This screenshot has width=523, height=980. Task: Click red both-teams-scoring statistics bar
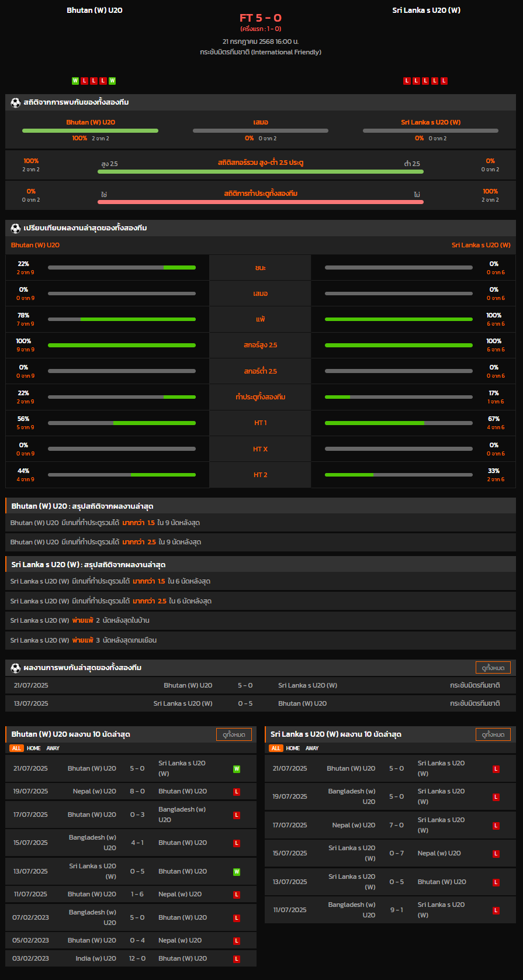[x=261, y=202]
